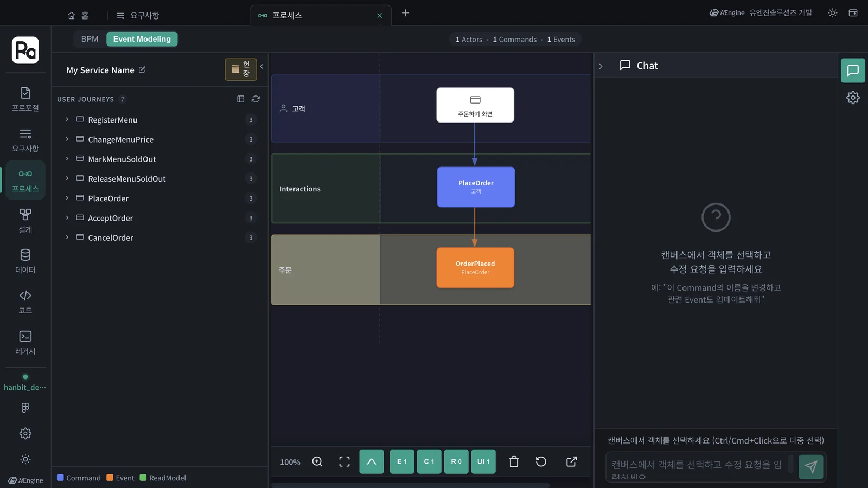Image resolution: width=868 pixels, height=488 pixels.
Task: Toggle the connection line tool
Action: pyautogui.click(x=372, y=461)
